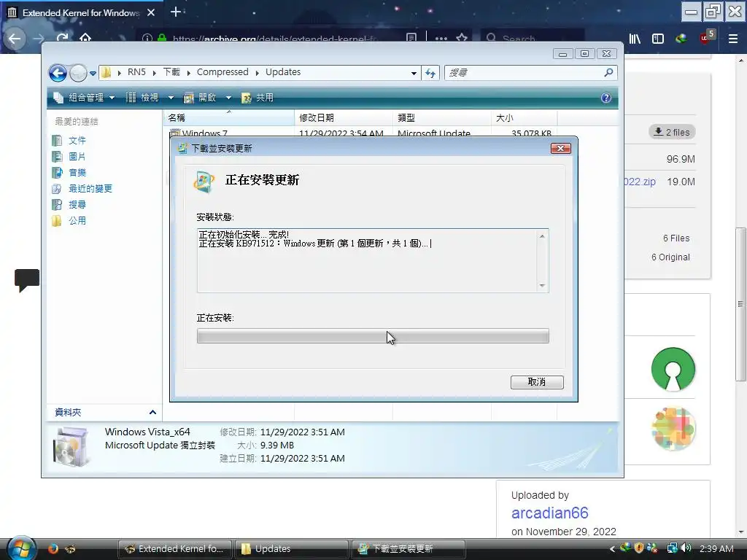Open Firefox hamburger menu
The width and height of the screenshot is (747, 560).
732,39
